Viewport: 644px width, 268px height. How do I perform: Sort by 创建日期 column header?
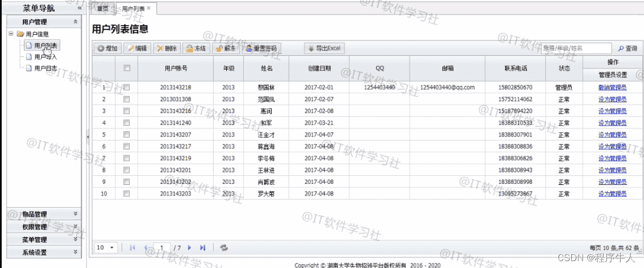click(x=319, y=68)
